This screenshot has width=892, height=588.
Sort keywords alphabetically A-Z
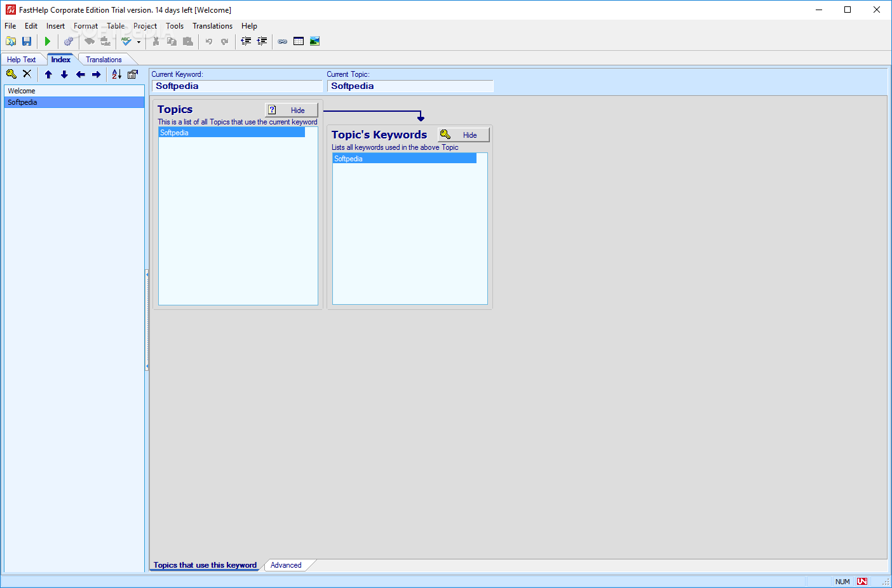[117, 74]
